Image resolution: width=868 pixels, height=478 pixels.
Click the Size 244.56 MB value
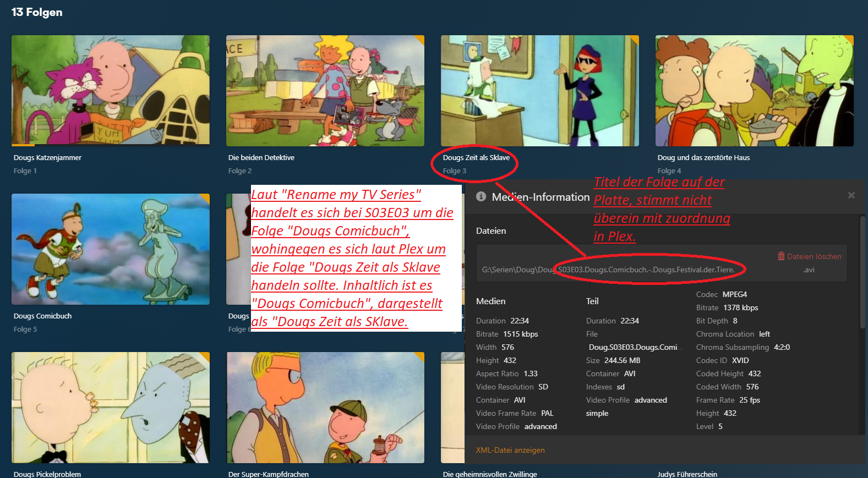point(622,360)
